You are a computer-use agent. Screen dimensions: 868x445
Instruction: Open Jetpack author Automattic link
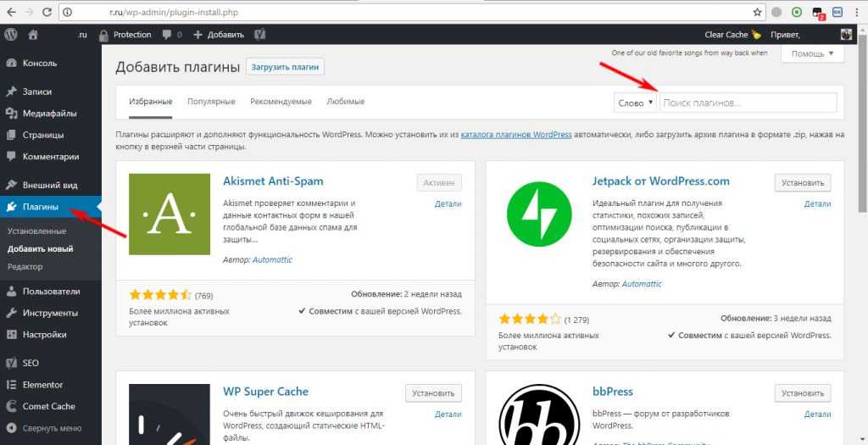point(642,283)
